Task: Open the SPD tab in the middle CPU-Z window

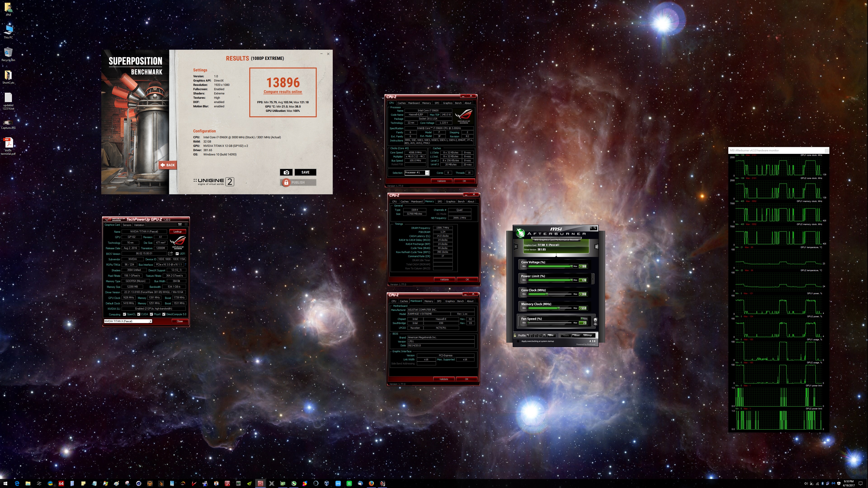Action: (x=440, y=202)
